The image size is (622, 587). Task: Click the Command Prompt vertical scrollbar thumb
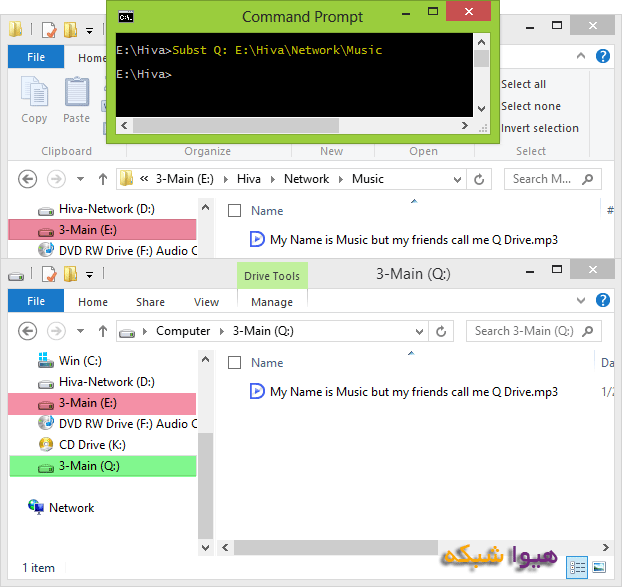click(x=482, y=59)
